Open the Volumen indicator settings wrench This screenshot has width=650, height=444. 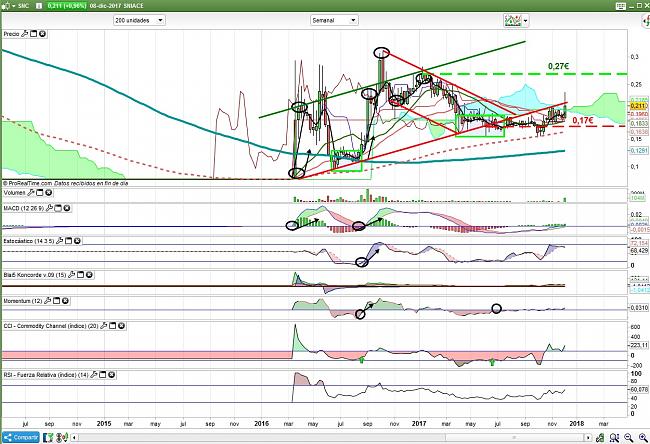pos(31,193)
